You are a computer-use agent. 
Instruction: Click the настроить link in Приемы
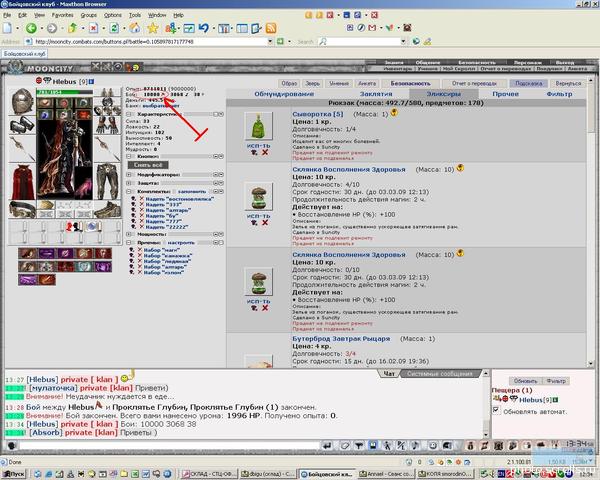181,243
